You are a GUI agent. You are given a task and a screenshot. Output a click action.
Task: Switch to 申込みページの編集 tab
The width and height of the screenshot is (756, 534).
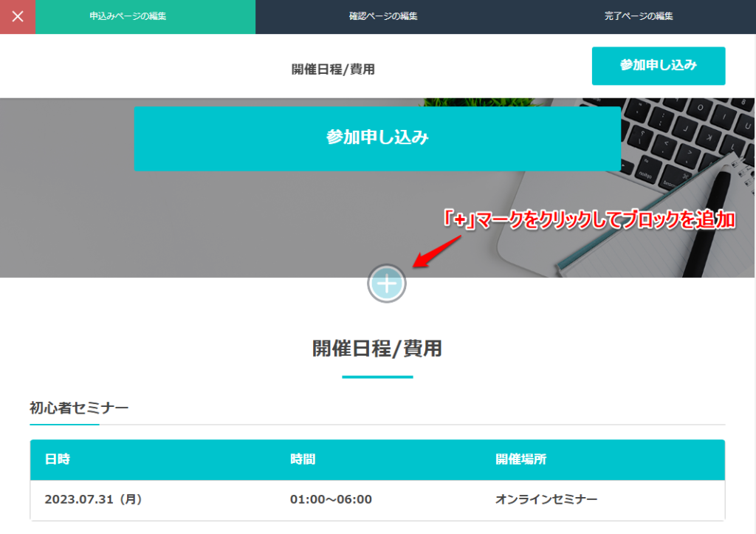click(x=145, y=17)
